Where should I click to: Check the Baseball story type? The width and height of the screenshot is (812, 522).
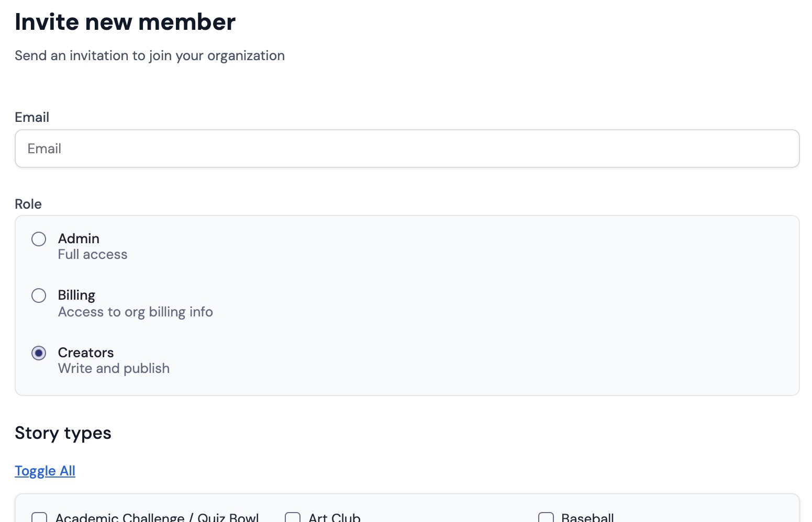(546, 518)
